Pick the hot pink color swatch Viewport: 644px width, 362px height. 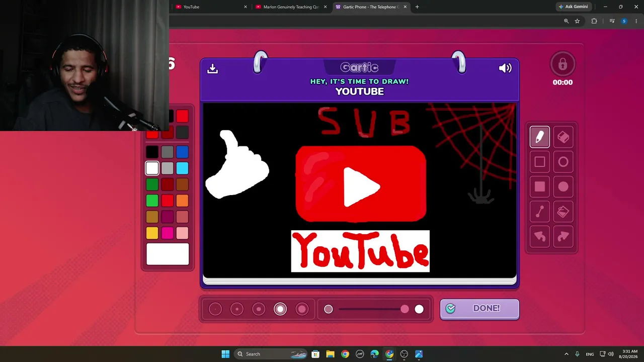pos(168,233)
